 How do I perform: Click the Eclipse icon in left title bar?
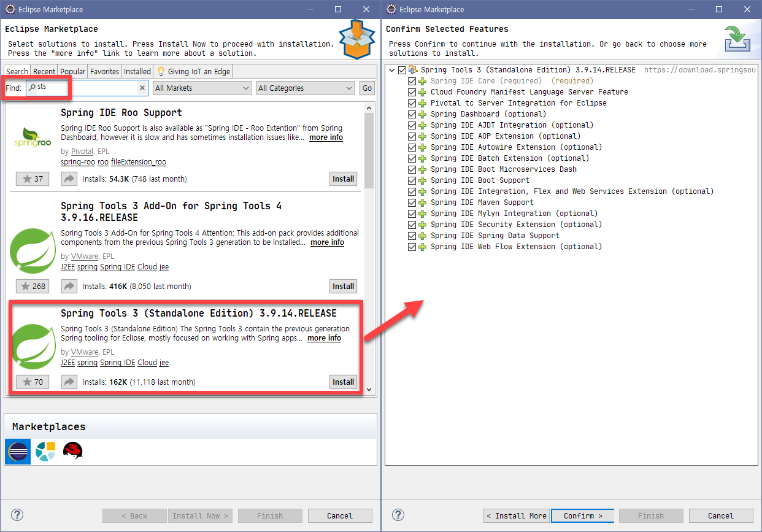point(10,9)
